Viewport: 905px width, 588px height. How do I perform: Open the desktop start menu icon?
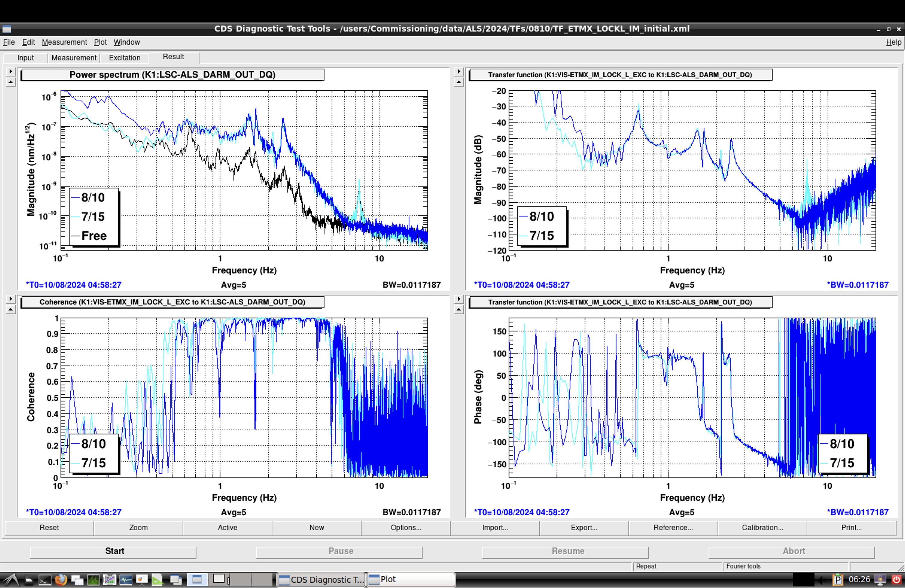pos(11,580)
